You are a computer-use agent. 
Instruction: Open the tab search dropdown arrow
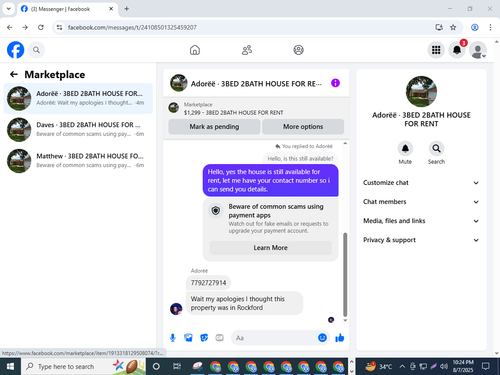(x=9, y=9)
